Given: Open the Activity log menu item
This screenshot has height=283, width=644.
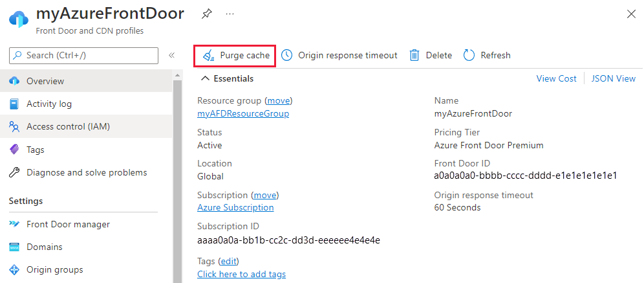Looking at the screenshot, I should click(x=49, y=104).
